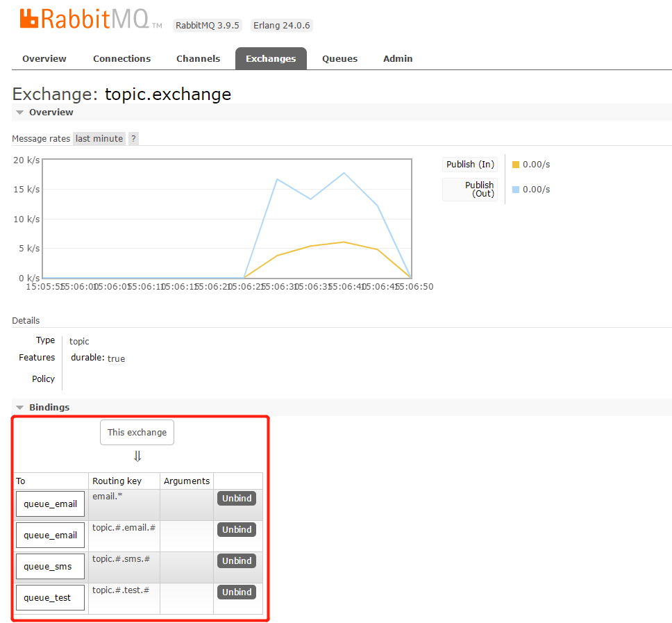Image resolution: width=672 pixels, height=623 pixels.
Task: Open the queue_sms queue
Action: pyautogui.click(x=49, y=566)
